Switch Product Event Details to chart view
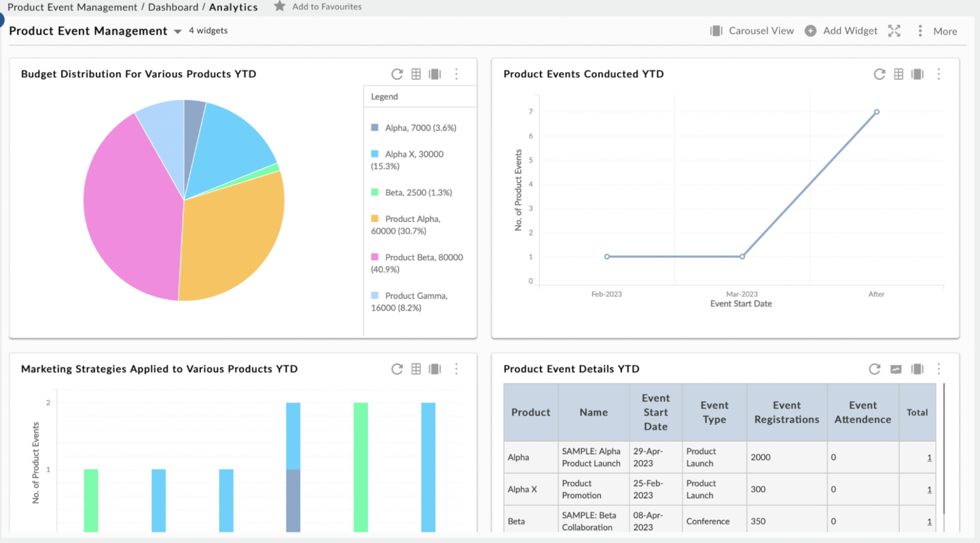The width and height of the screenshot is (980, 543). [x=896, y=369]
